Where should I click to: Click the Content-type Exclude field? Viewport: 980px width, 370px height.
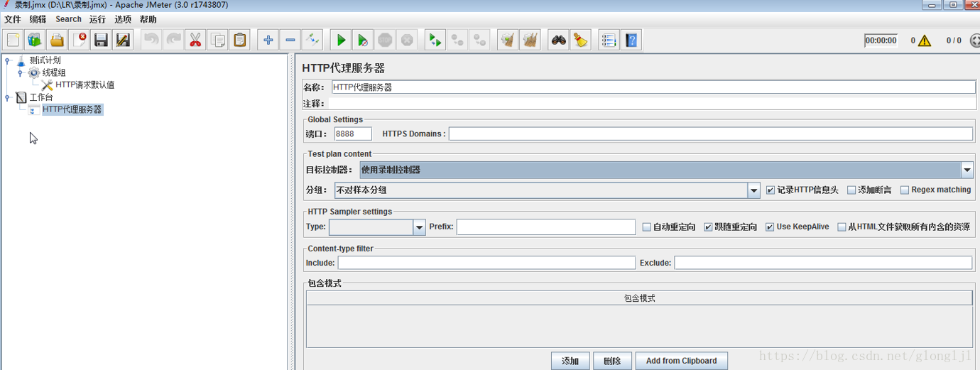pos(823,263)
